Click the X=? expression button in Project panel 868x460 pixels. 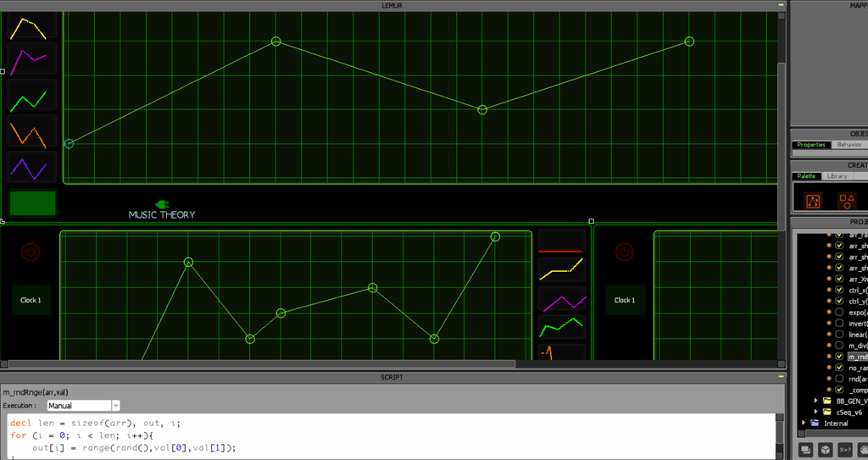click(x=845, y=450)
